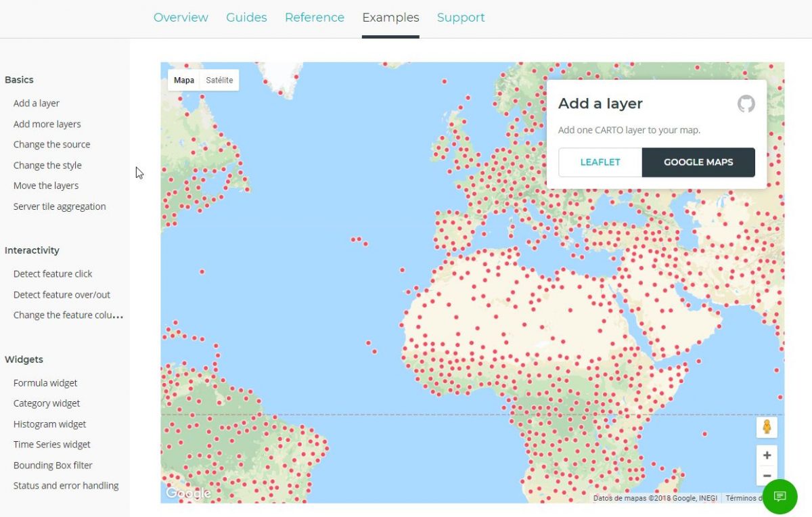This screenshot has width=812, height=517.
Task: Open the Add more layers example
Action: point(47,124)
